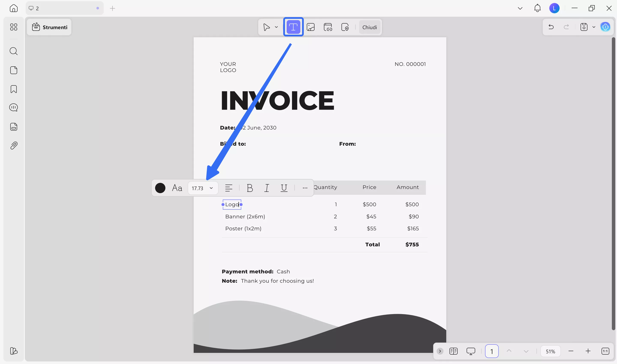Toggle bold formatting

click(x=250, y=188)
